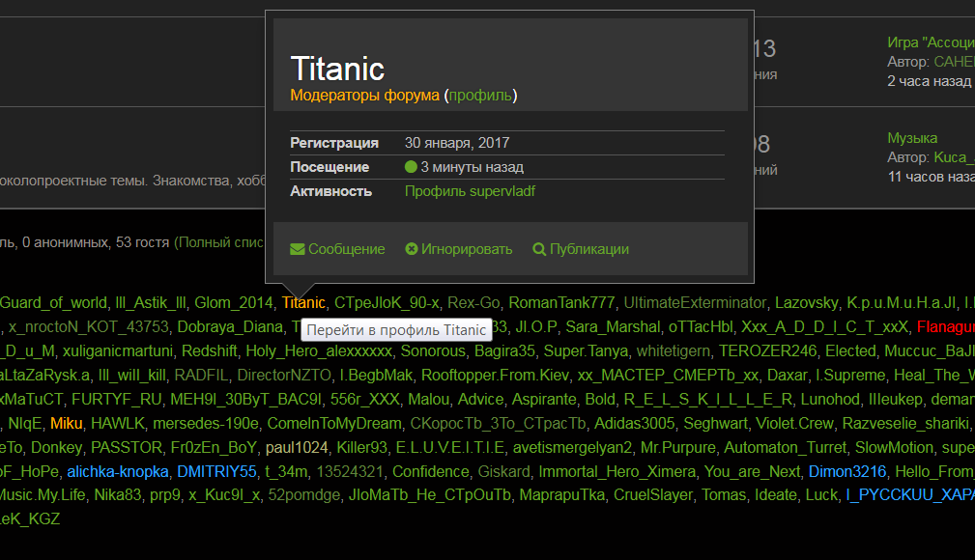
Task: Click the magnifier icon beside Публикации
Action: tap(539, 249)
